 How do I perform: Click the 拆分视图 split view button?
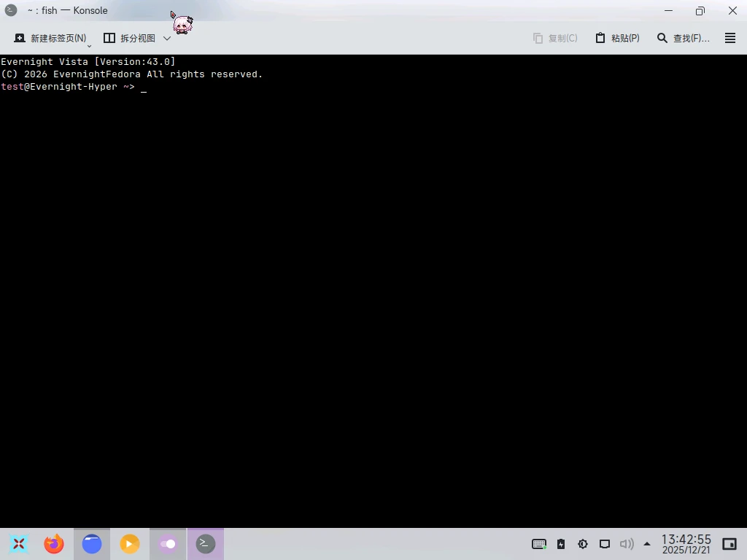click(130, 38)
